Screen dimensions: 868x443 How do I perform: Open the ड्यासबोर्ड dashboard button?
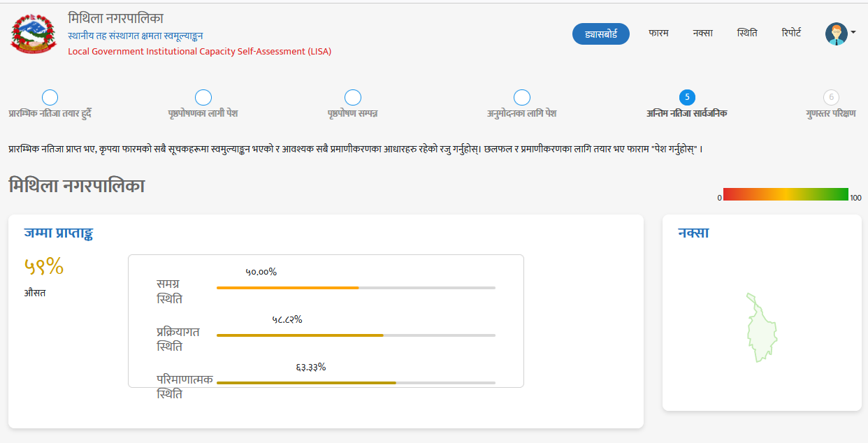[x=601, y=34]
